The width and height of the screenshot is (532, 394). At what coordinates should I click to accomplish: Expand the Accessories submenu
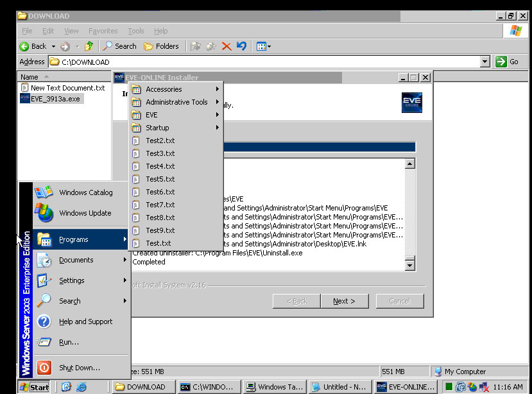(x=176, y=89)
